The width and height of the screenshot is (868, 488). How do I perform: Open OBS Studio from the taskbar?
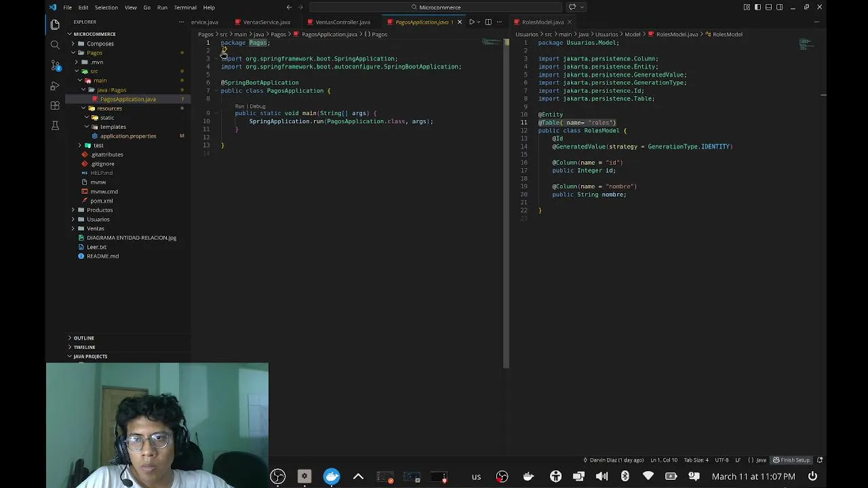tap(277, 476)
